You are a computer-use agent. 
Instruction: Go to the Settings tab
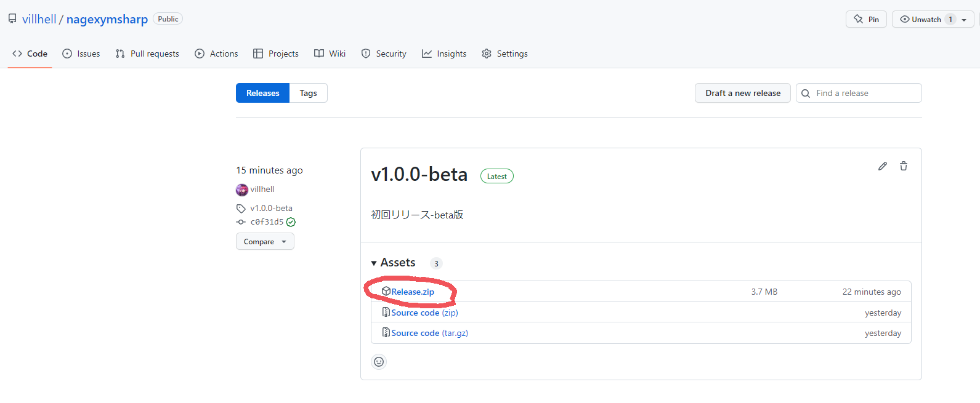(504, 54)
